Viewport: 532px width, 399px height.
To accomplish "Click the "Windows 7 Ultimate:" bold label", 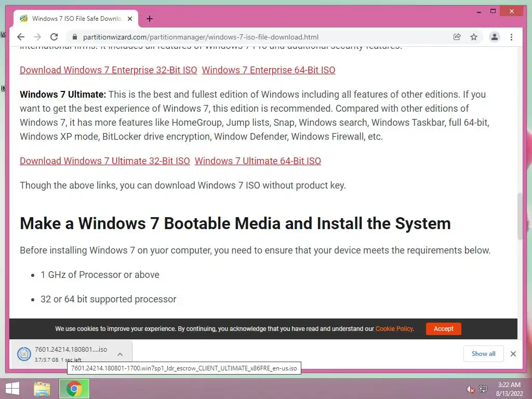I will coord(63,95).
